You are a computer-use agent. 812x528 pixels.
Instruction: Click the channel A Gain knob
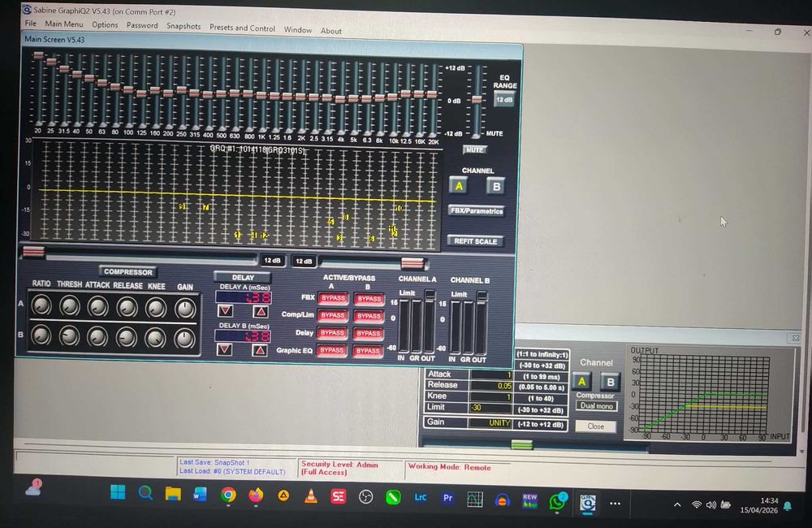tap(185, 309)
